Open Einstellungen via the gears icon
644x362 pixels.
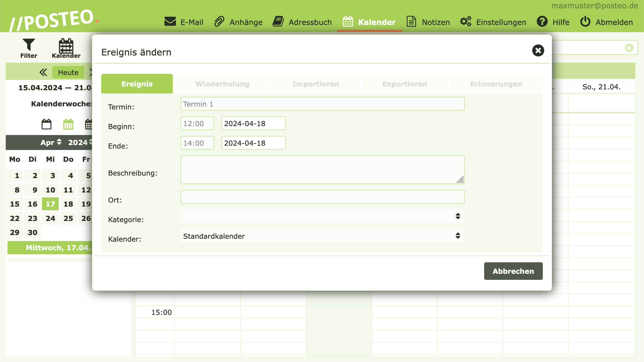(465, 22)
